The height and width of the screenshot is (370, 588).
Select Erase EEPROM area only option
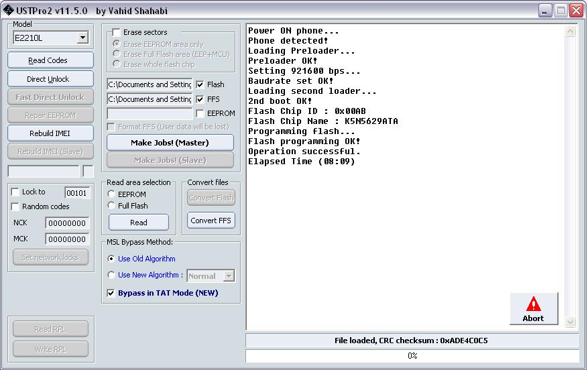pyautogui.click(x=116, y=44)
